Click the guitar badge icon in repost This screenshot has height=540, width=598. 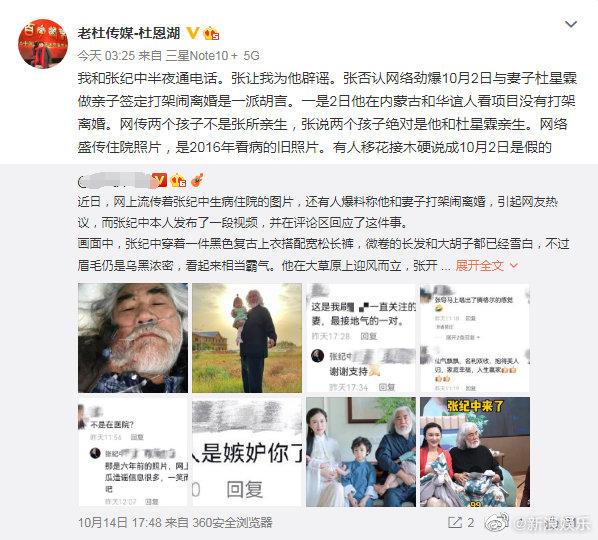coord(197,180)
